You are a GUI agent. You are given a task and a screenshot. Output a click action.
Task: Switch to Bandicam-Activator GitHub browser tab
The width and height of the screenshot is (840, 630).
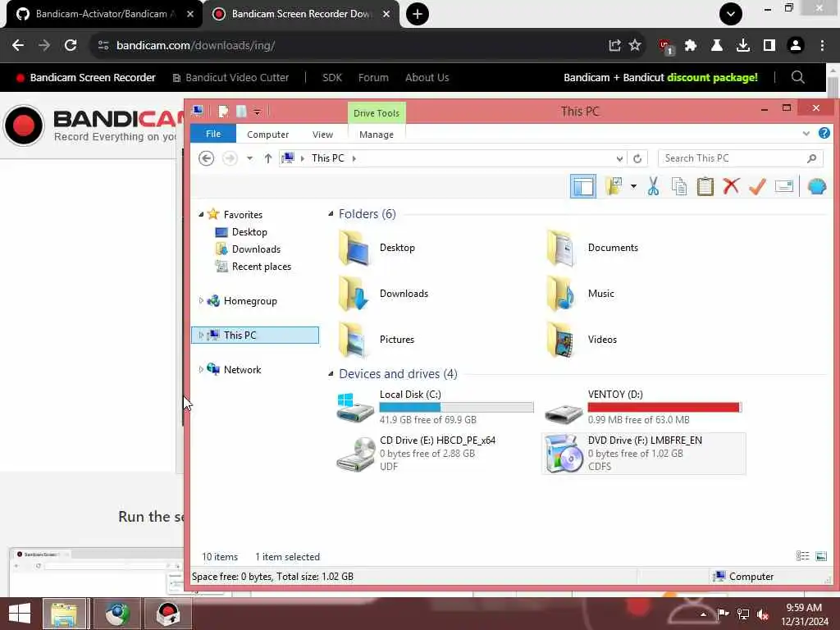[x=104, y=14]
